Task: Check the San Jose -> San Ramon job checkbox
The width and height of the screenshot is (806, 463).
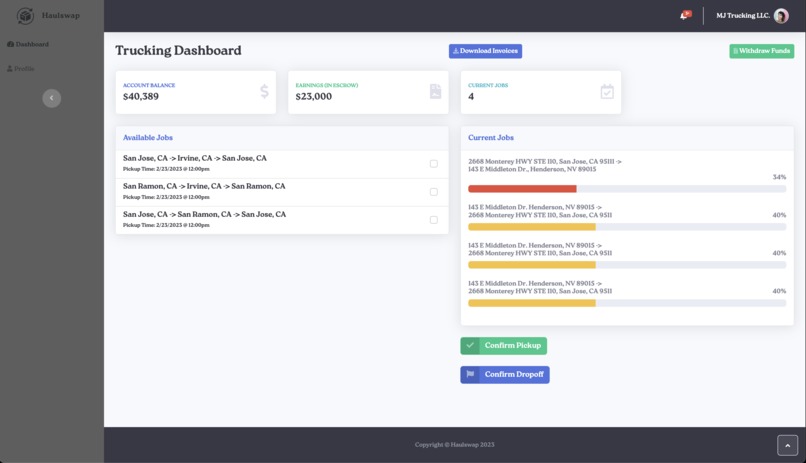Action: click(x=434, y=219)
